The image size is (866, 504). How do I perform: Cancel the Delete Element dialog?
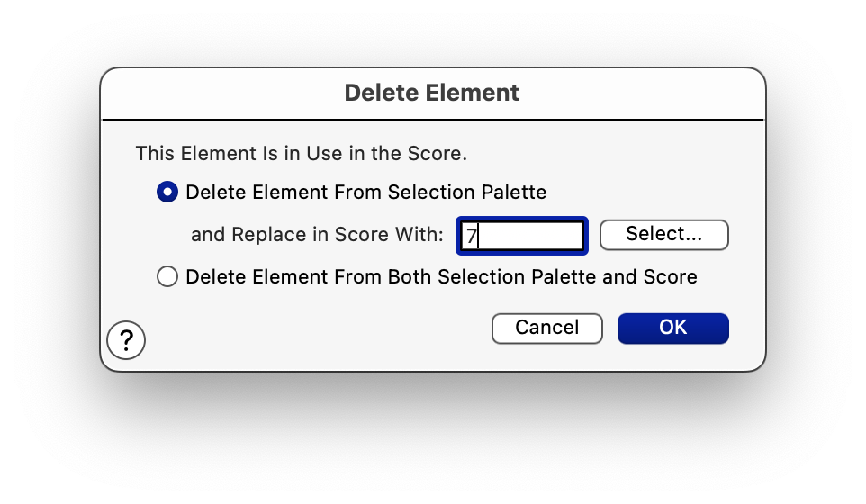[546, 328]
